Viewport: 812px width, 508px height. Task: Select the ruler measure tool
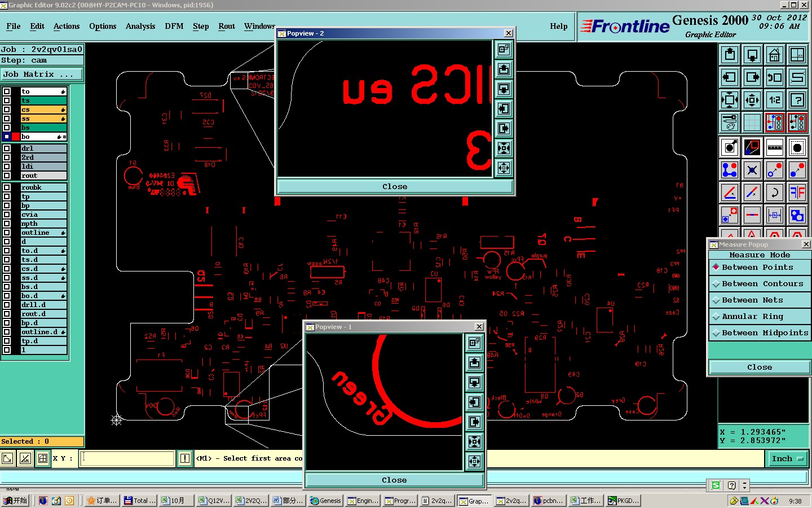pyautogui.click(x=775, y=148)
